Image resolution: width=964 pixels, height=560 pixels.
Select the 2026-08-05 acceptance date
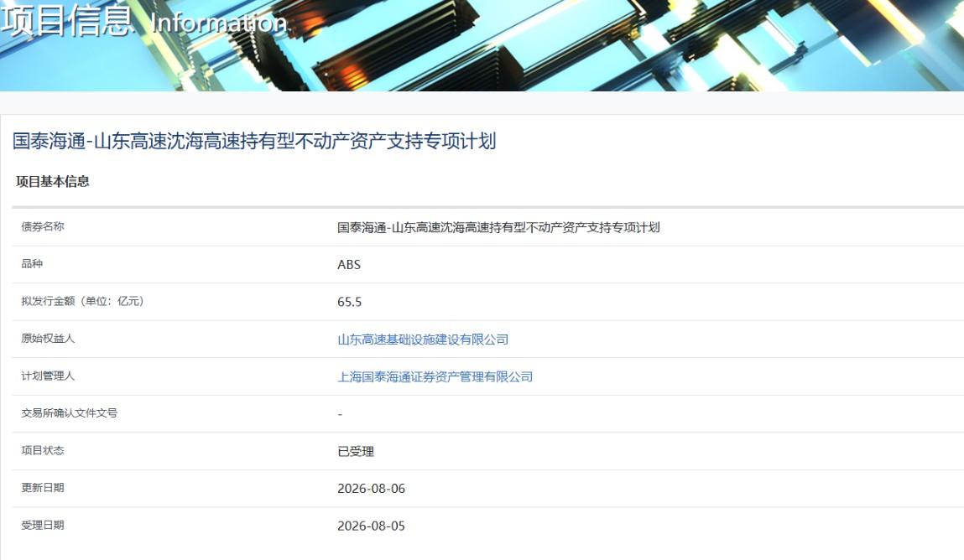coord(372,526)
